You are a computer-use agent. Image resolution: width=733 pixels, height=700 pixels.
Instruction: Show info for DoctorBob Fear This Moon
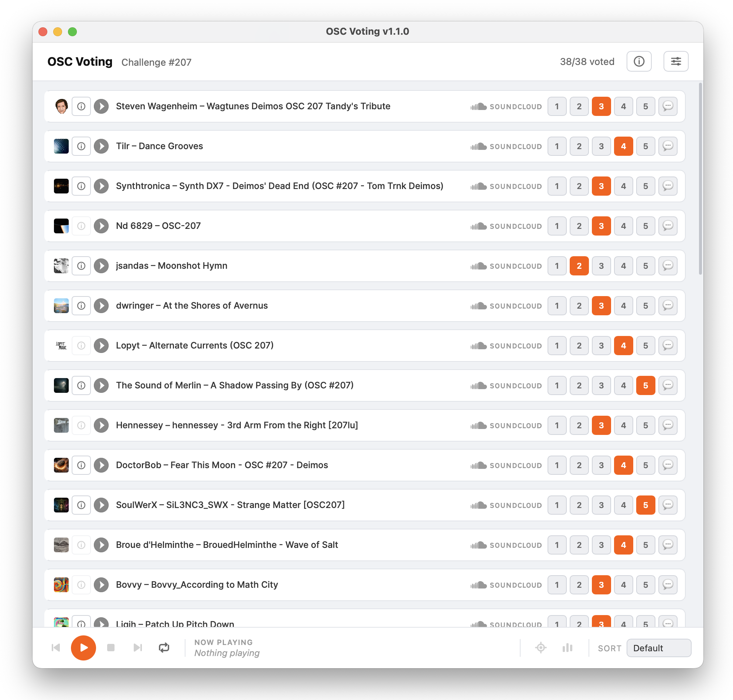point(81,465)
